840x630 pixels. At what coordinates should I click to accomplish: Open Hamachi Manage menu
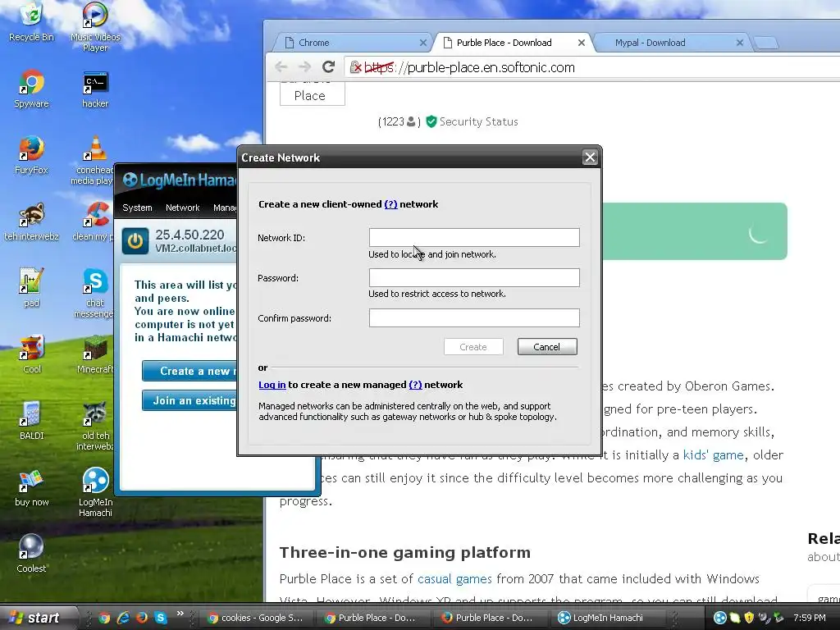coord(224,208)
